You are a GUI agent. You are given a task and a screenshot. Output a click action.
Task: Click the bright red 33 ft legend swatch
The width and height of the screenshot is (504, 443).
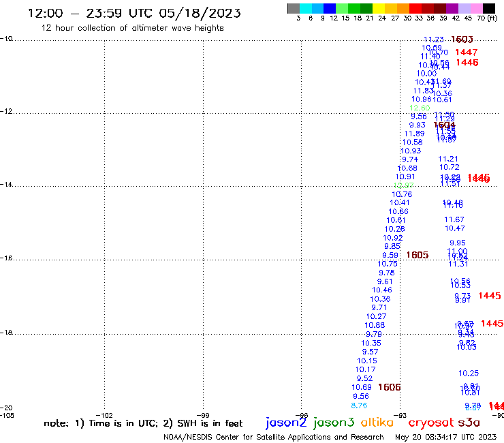point(415,8)
